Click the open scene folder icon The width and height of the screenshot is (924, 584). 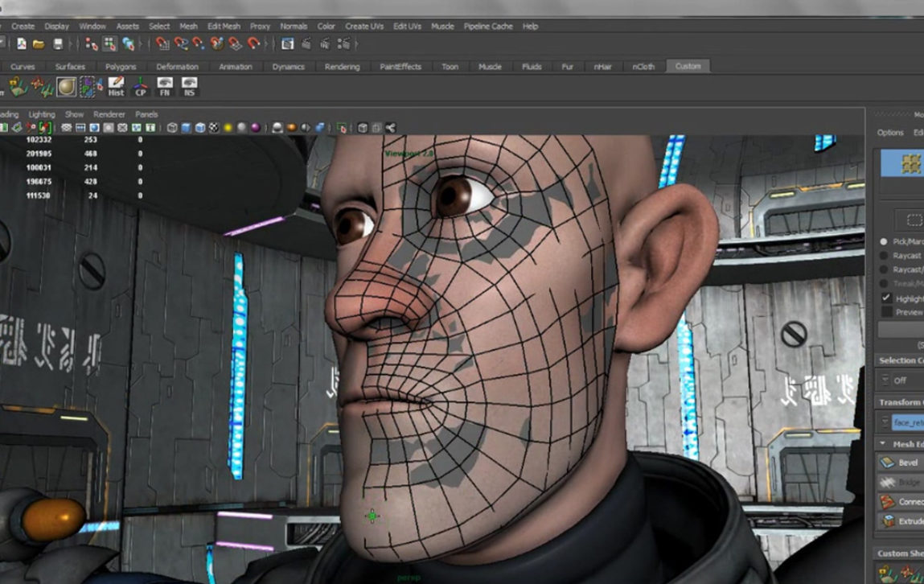coord(39,44)
